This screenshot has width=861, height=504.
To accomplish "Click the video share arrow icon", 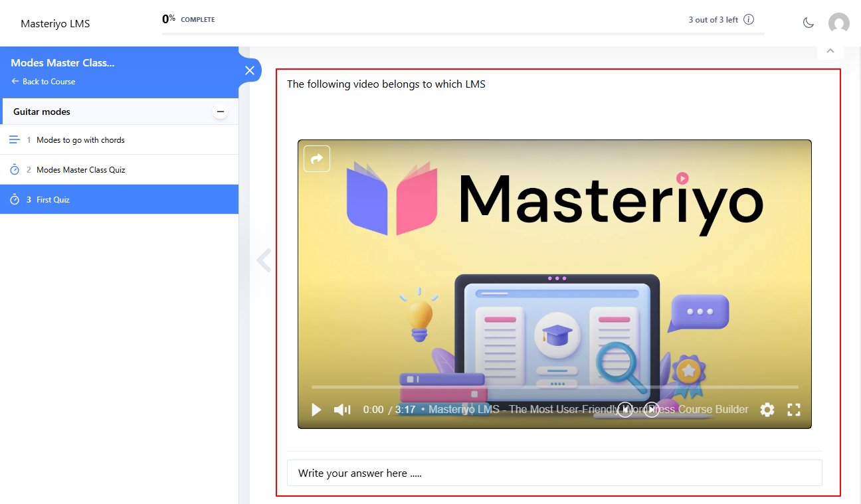I will 317,159.
